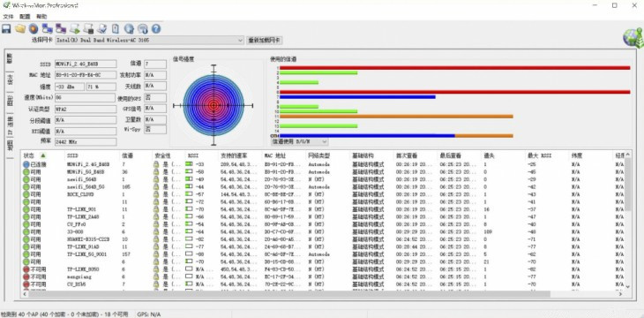This screenshot has width=644, height=318.
Task: Click the vertical scrollbar down arrow of list
Action: [627, 286]
